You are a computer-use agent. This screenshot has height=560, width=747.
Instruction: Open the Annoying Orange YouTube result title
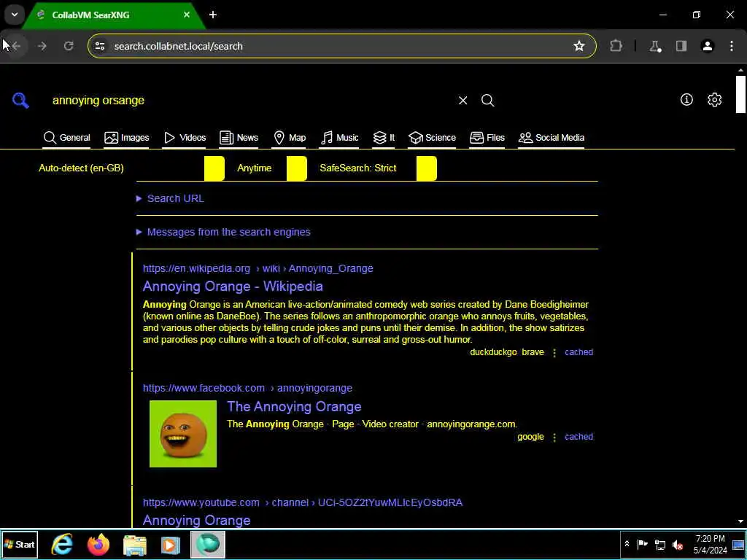click(x=196, y=520)
